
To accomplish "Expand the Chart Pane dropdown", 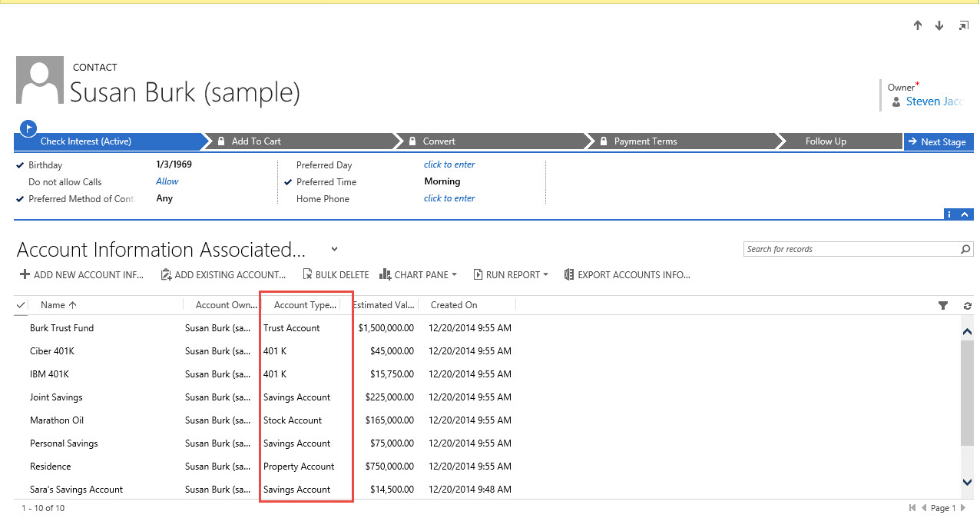I will pyautogui.click(x=454, y=274).
